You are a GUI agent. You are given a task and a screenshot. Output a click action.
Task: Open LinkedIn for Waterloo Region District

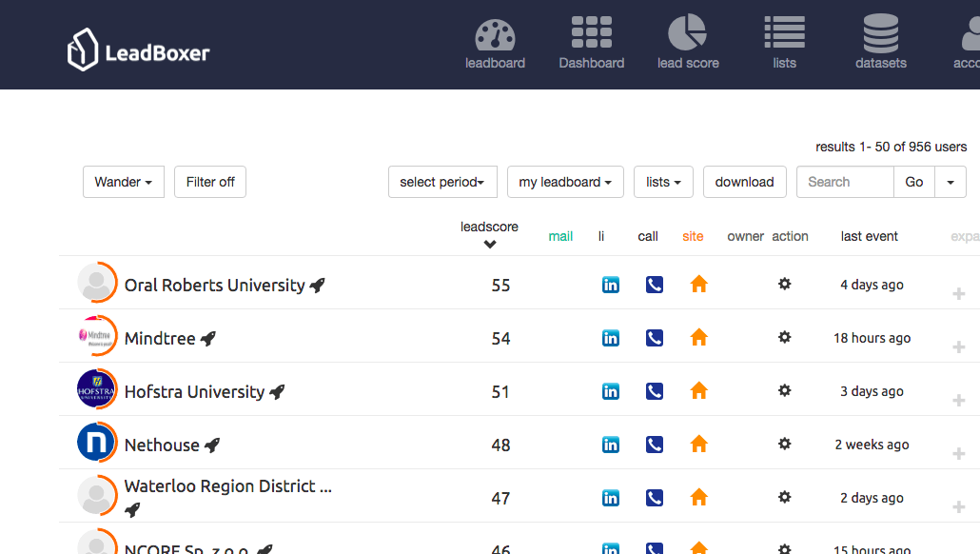(611, 498)
